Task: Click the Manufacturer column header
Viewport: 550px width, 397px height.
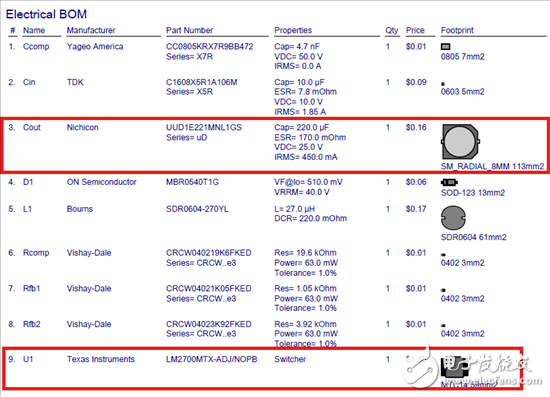Action: 91,31
